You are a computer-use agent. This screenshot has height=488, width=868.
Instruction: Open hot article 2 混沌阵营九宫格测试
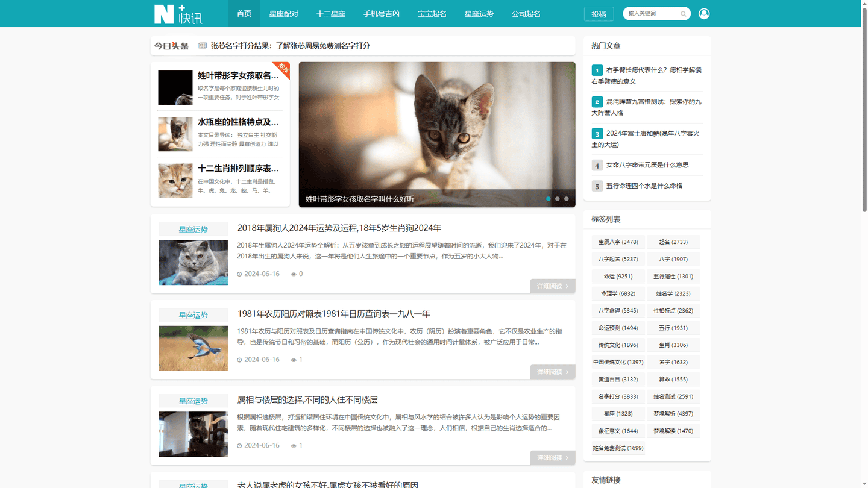[x=647, y=107]
